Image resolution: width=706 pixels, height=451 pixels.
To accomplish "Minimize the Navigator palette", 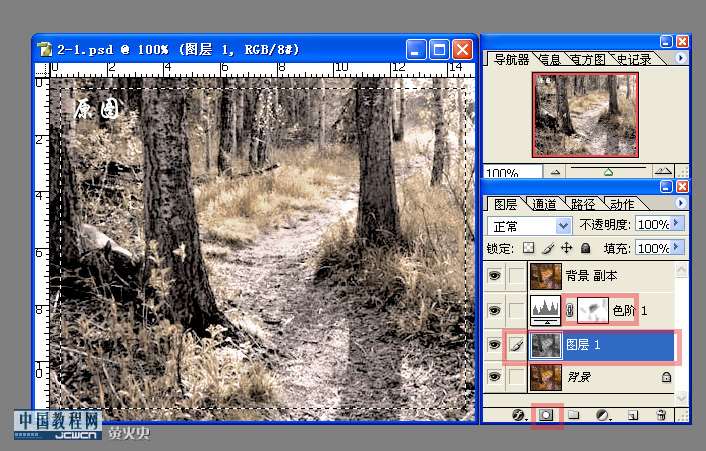I will pos(666,42).
